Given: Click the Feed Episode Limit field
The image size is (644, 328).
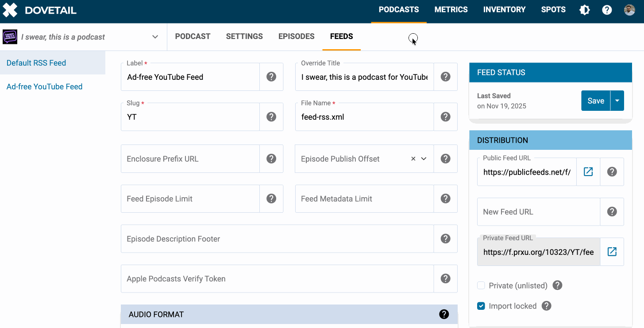Looking at the screenshot, I should click(x=190, y=199).
